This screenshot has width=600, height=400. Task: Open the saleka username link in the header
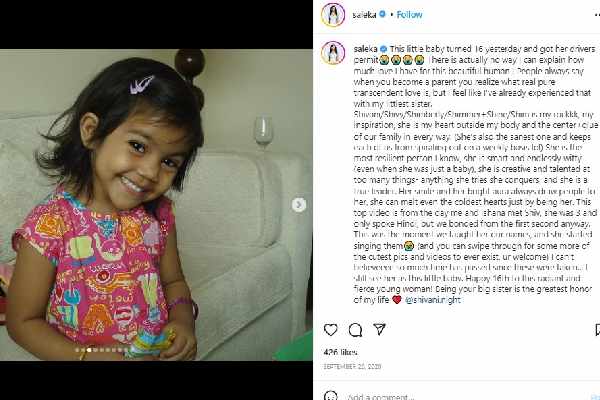tap(364, 15)
